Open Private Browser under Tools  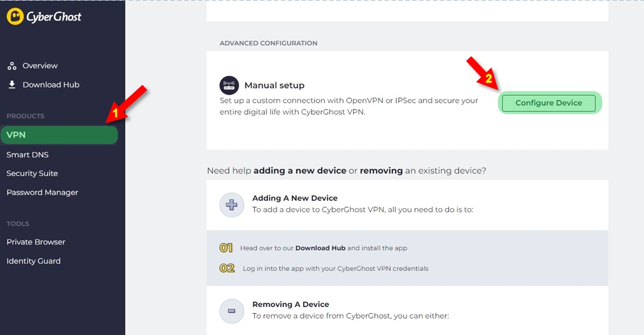pos(36,242)
